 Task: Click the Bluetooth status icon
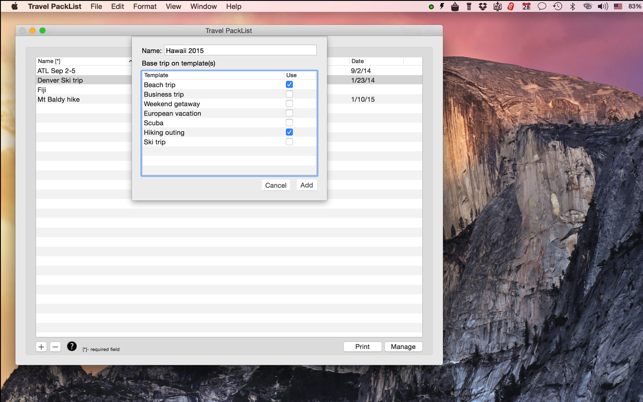pos(573,6)
